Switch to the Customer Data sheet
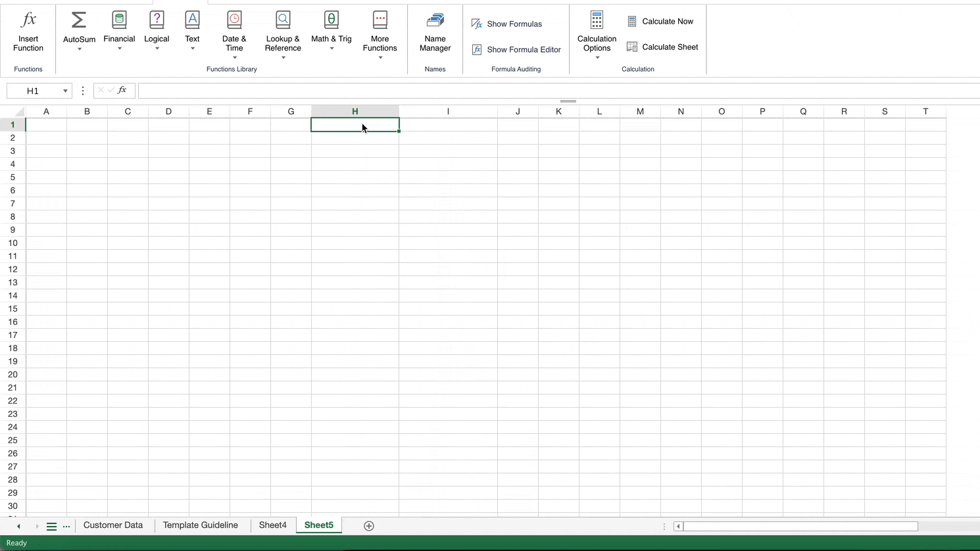980x551 pixels. point(113,525)
